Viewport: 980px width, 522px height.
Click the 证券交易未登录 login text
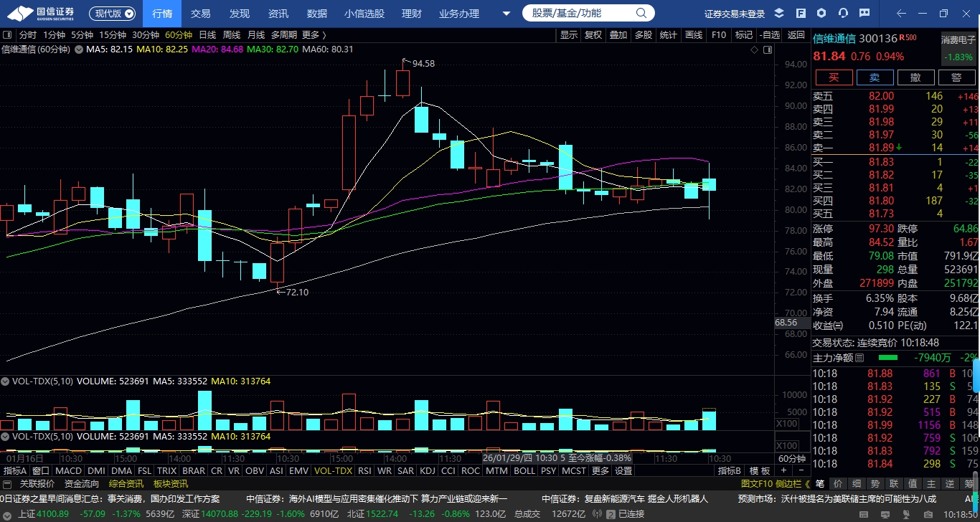735,14
